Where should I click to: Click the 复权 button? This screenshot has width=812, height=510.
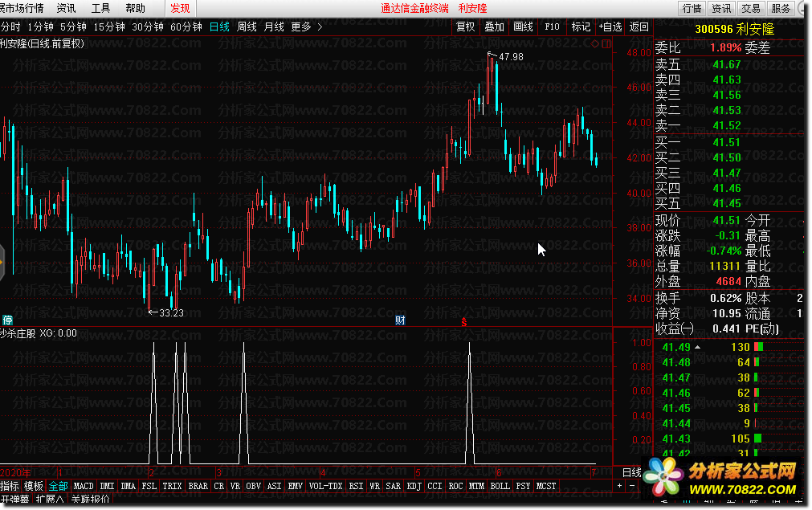pyautogui.click(x=465, y=27)
